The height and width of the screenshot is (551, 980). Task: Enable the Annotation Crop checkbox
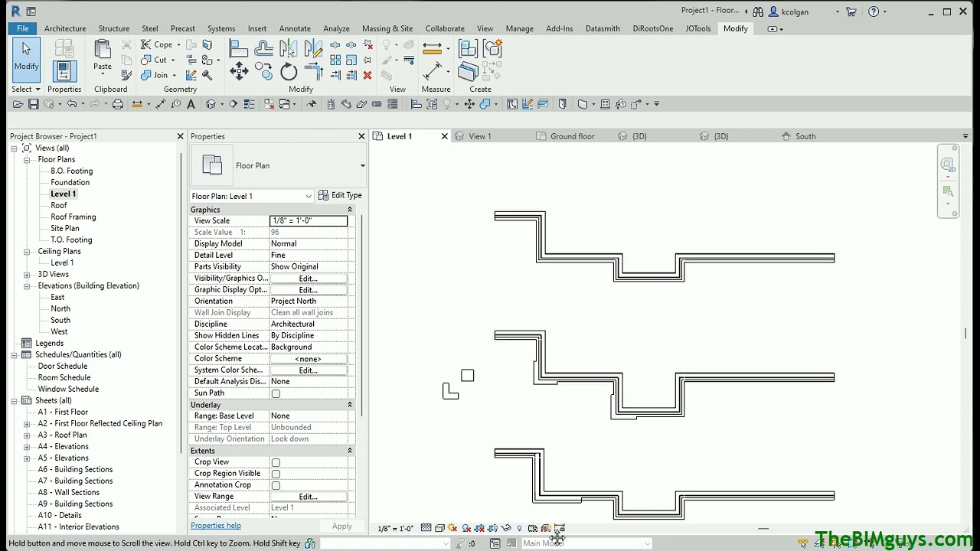(x=276, y=485)
